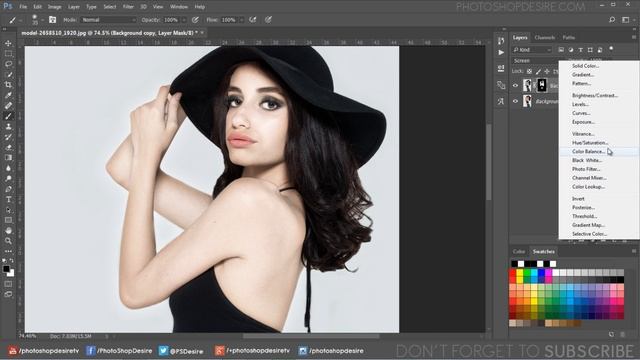Select the Spot Healing Brush tool
Viewport: 640px width, 360px height.
(x=8, y=106)
